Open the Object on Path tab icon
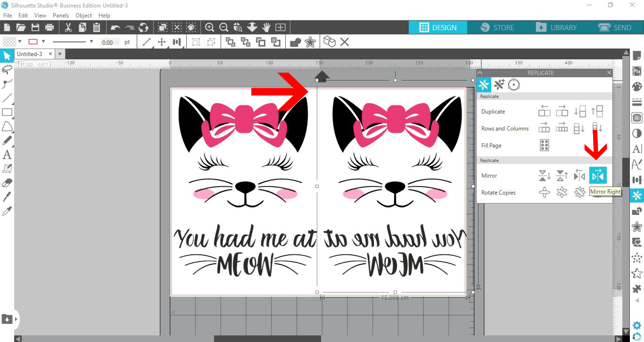The image size is (644, 342). (514, 85)
